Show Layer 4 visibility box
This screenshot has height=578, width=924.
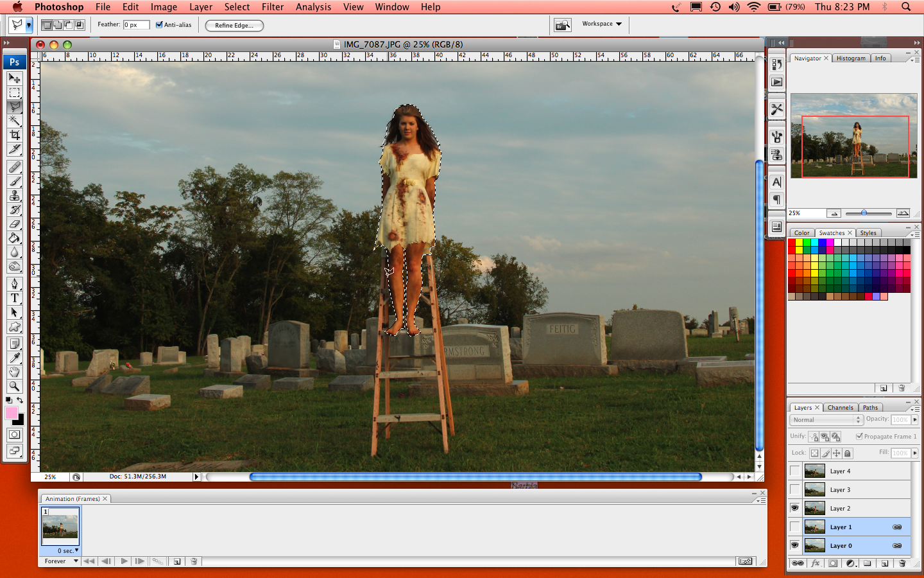click(795, 471)
